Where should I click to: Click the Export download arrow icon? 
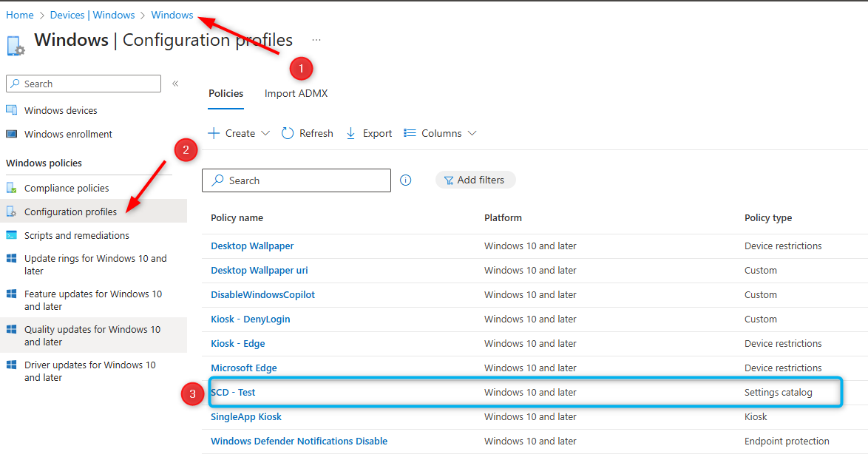pos(350,133)
